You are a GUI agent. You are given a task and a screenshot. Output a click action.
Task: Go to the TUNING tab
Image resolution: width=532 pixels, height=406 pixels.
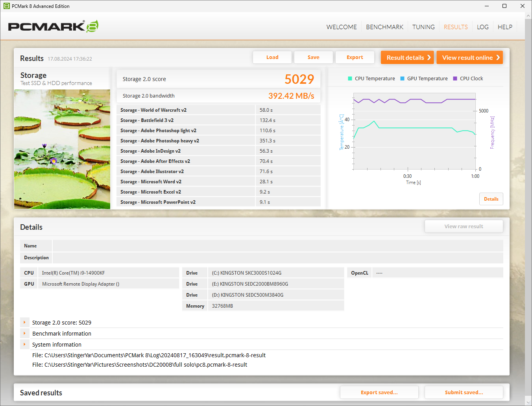(423, 27)
